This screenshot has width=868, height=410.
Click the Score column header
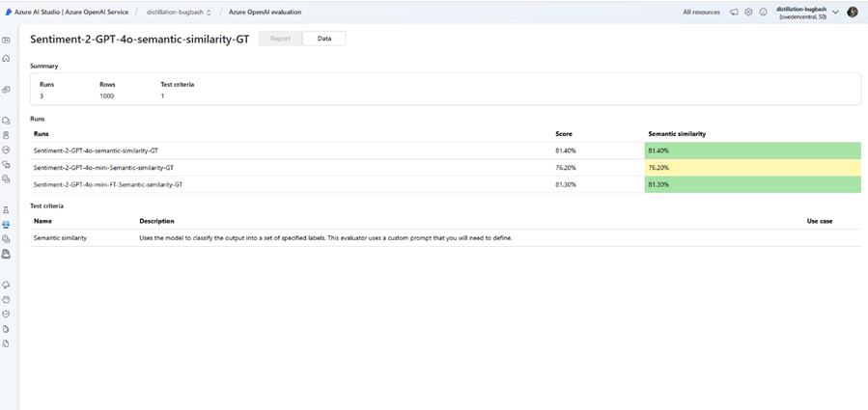pyautogui.click(x=564, y=134)
